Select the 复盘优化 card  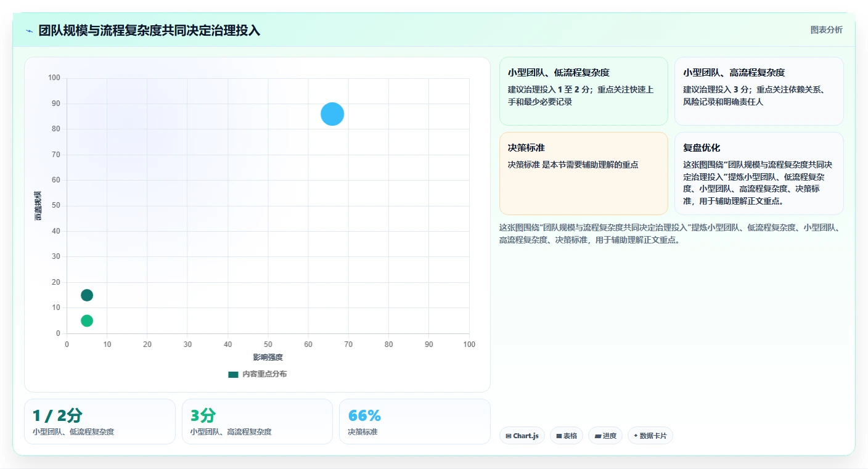759,173
